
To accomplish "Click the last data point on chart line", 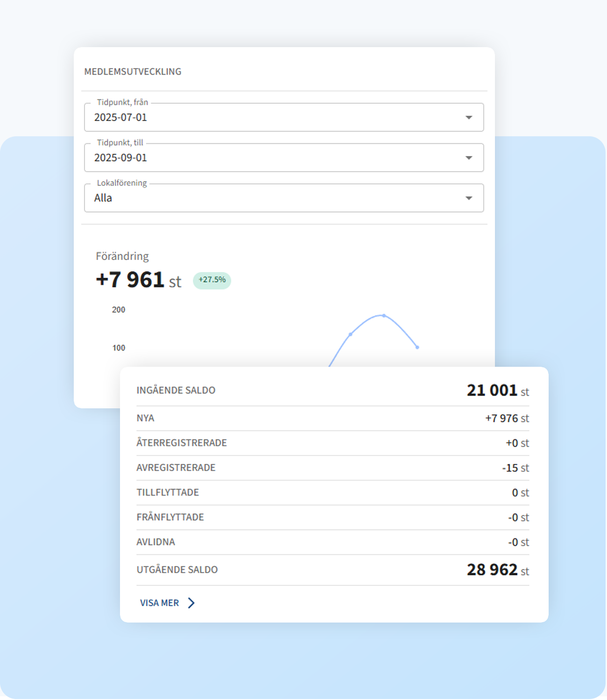I will click(x=417, y=347).
